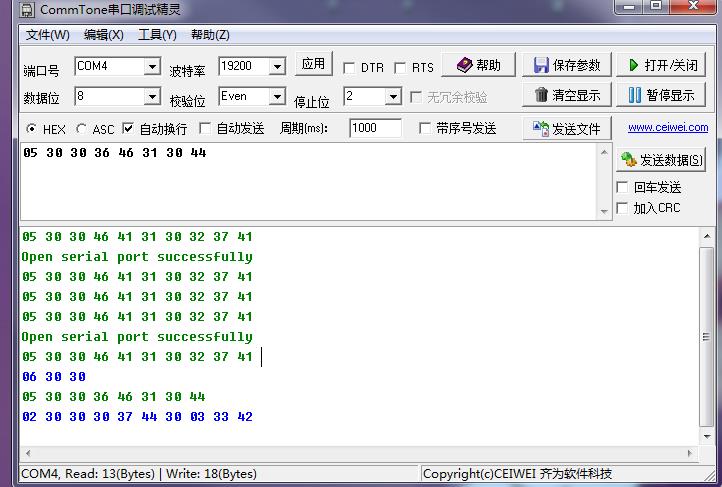Click 发送文件 send file icon button
Viewport: 722px width, 487px height.
coord(566,129)
